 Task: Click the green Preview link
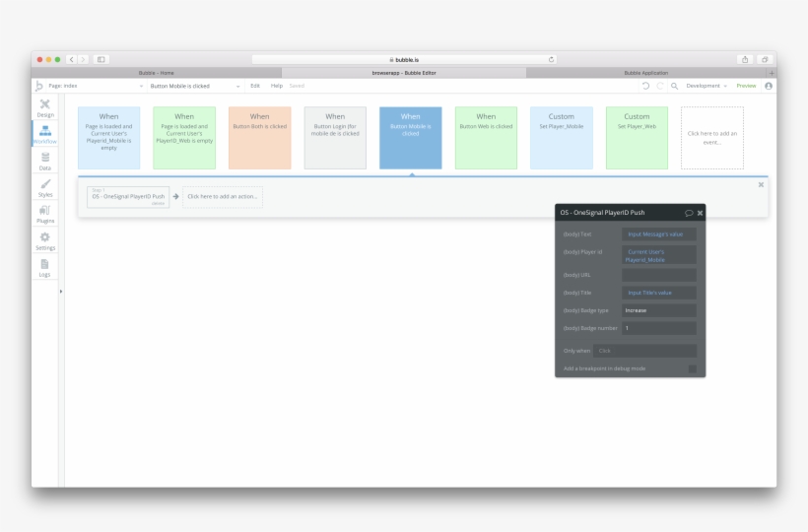click(746, 86)
